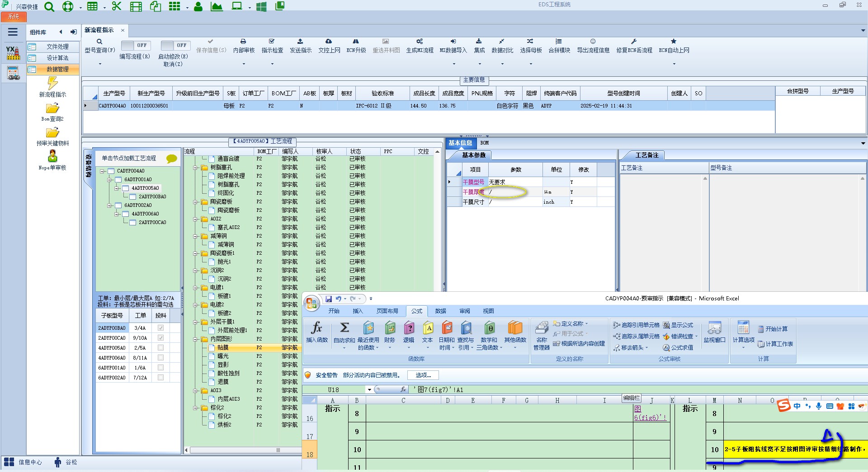The image size is (868, 472).
Task: Click the 干膜厚度 parameter cell
Action: 515,192
